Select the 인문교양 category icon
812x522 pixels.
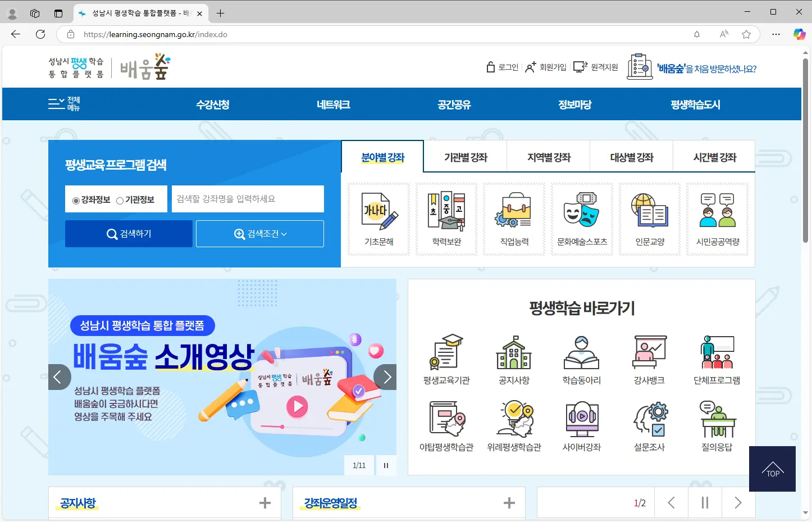(650, 219)
